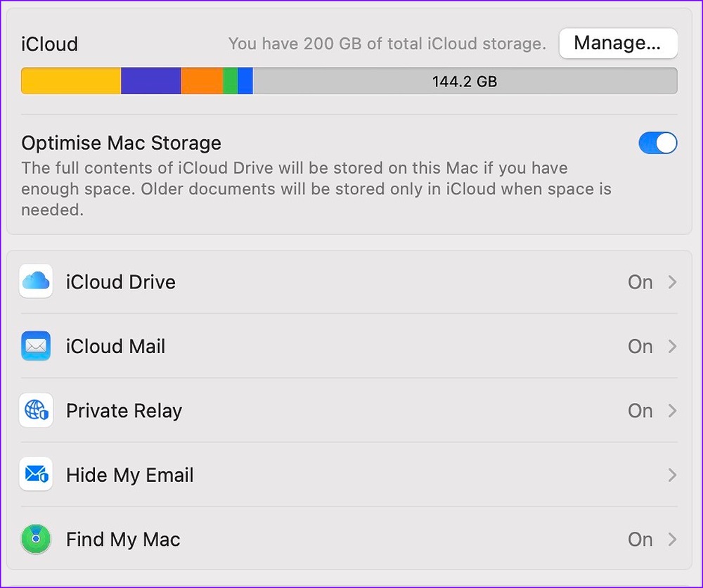
Task: Toggle the Optimise Mac Storage switch
Action: click(657, 143)
